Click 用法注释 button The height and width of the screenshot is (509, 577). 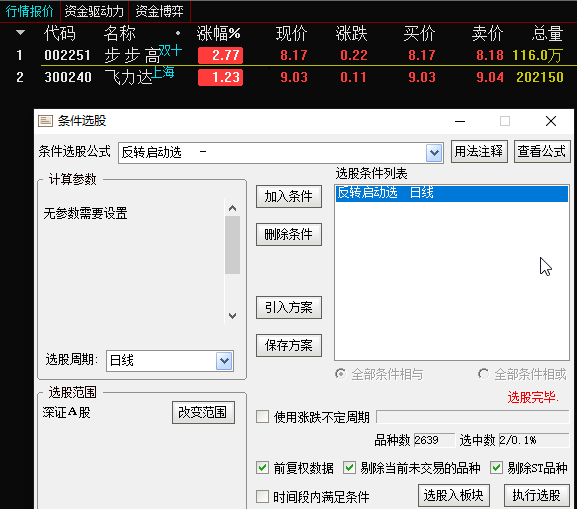[x=479, y=151]
